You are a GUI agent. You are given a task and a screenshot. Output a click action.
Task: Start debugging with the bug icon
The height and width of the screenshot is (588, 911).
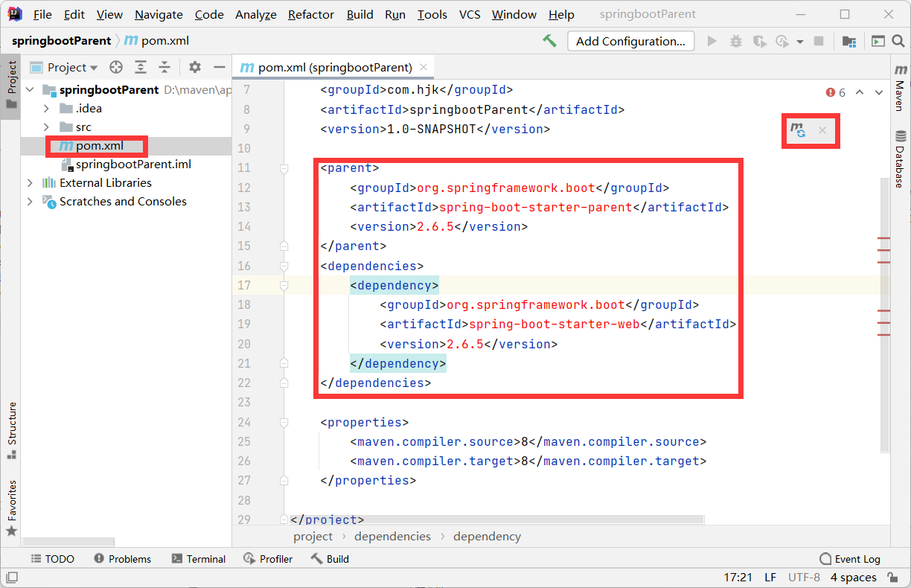pos(736,41)
